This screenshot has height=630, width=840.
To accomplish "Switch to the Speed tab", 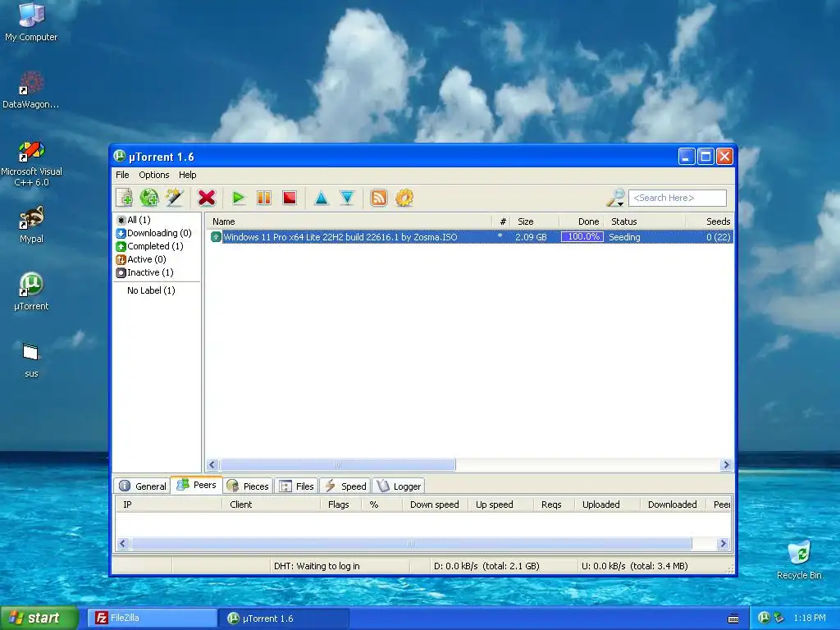I will click(345, 486).
